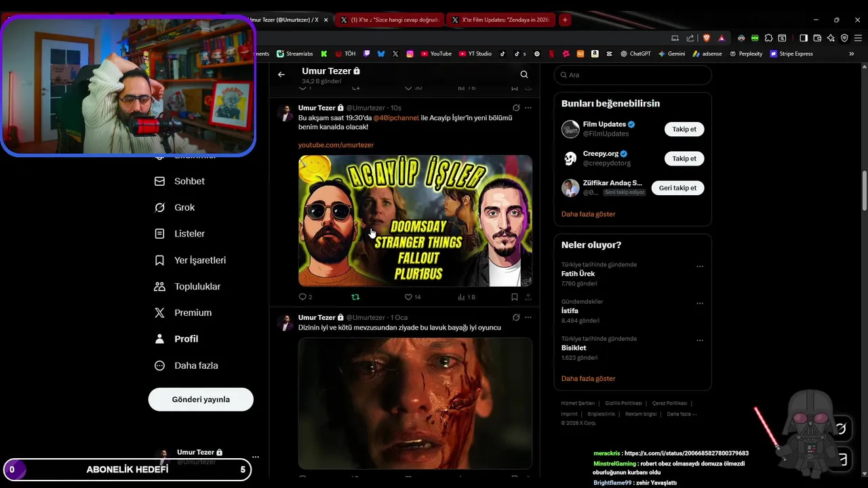
Task: Open options dots for Fatih Ürek trend
Action: [x=700, y=266]
